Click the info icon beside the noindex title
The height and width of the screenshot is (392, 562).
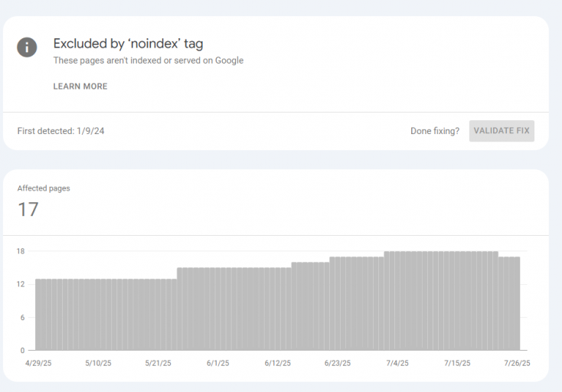click(27, 47)
